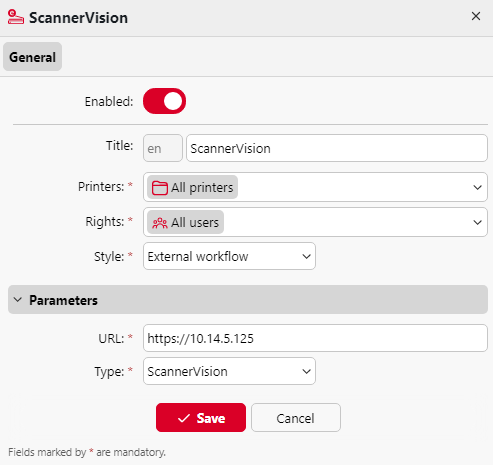Click the 'en' language field
The width and height of the screenshot is (493, 465).
tap(163, 148)
